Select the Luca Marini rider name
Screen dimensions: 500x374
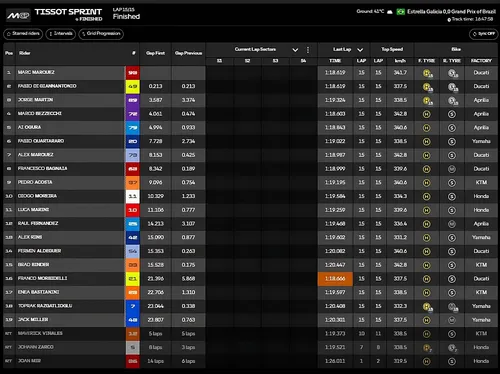[x=33, y=210]
